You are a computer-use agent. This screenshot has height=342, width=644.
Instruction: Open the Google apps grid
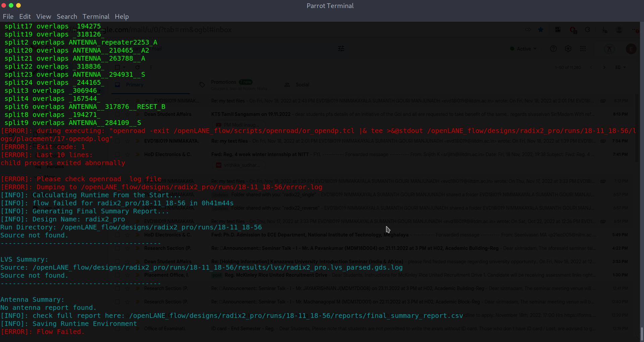pos(583,49)
